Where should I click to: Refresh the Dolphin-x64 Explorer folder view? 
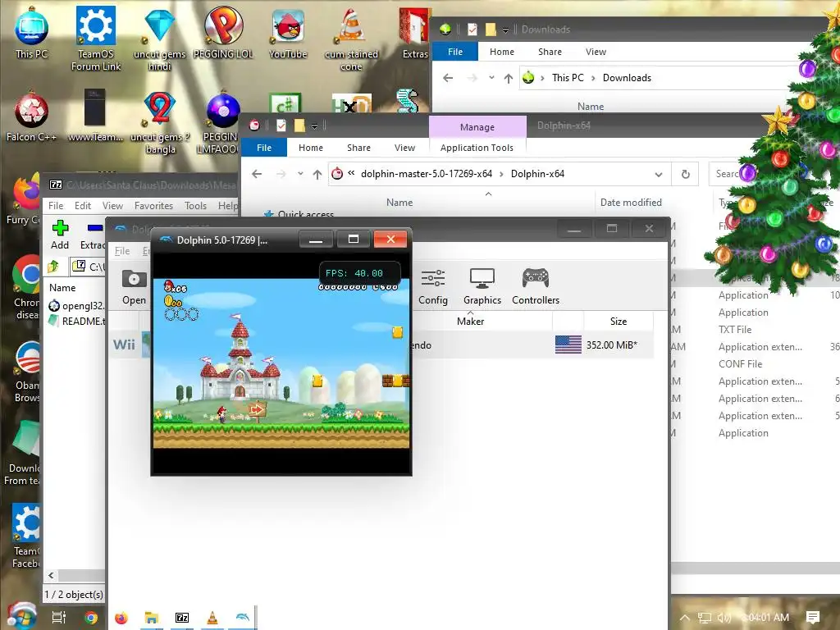pyautogui.click(x=685, y=174)
